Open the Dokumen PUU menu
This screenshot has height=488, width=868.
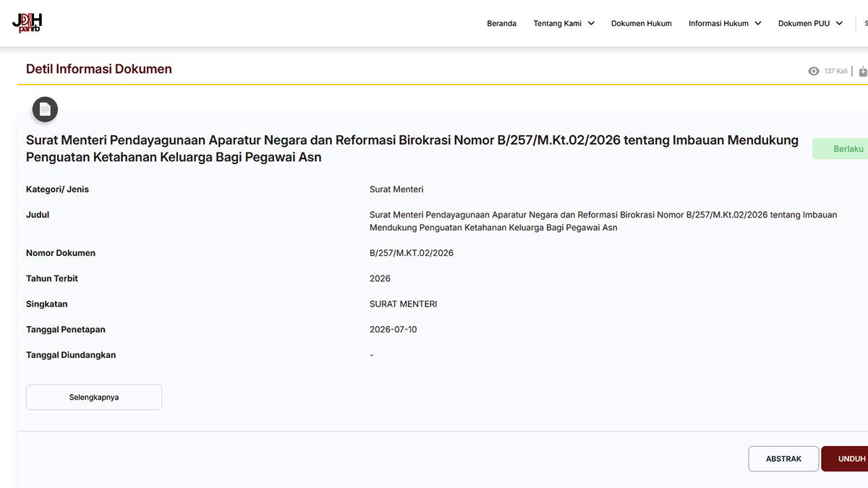point(804,23)
